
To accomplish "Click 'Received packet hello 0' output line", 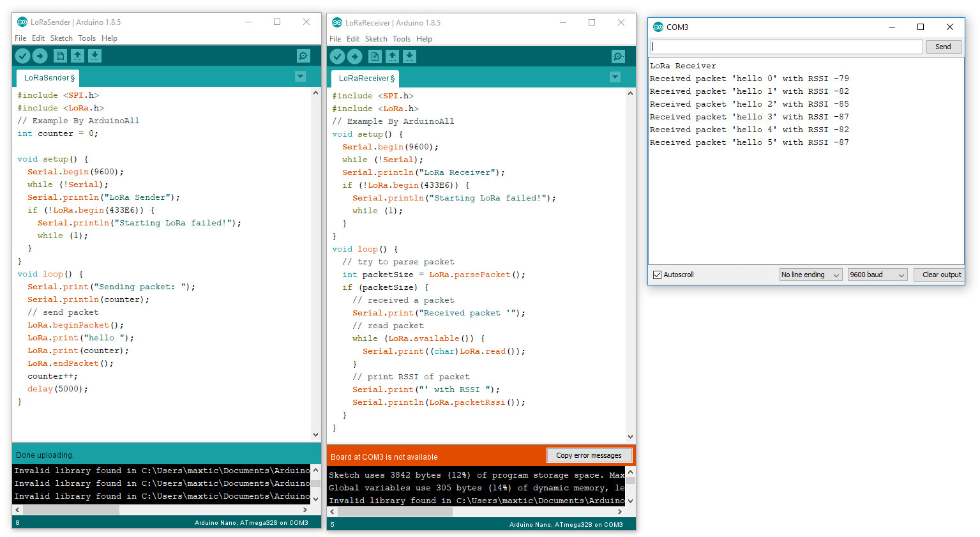I will (x=749, y=79).
